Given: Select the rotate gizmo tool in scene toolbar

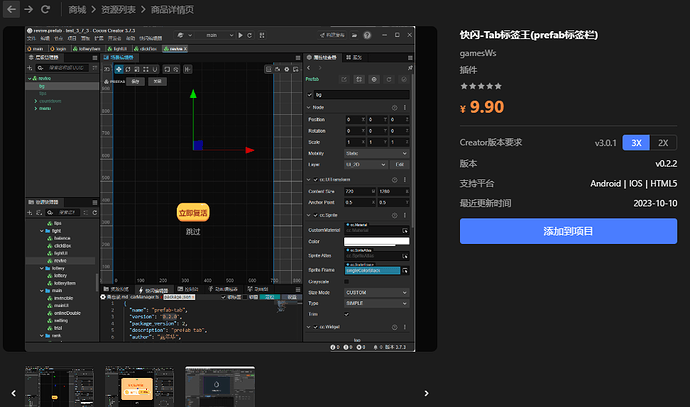Looking at the screenshot, I should click(x=128, y=70).
